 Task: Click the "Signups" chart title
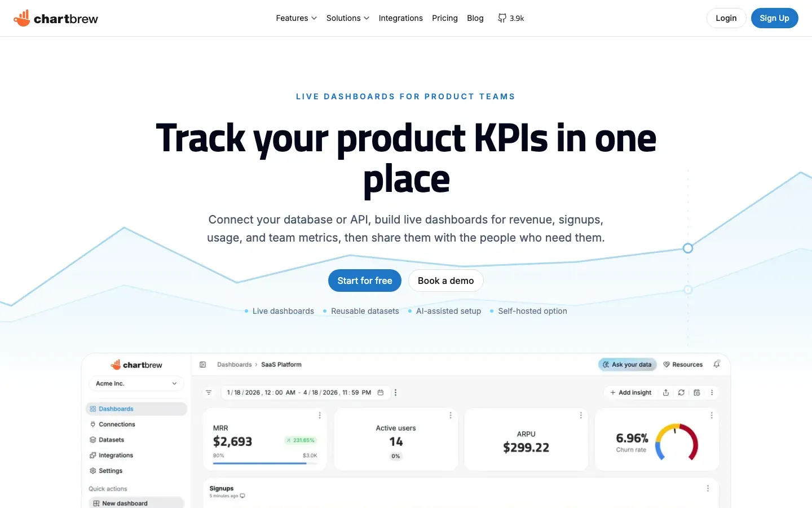(222, 488)
